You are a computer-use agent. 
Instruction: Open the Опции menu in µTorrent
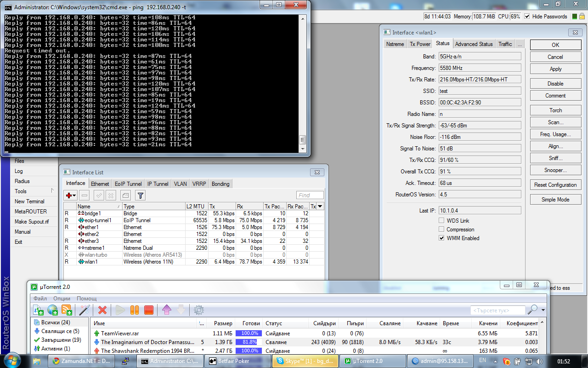pos(62,299)
